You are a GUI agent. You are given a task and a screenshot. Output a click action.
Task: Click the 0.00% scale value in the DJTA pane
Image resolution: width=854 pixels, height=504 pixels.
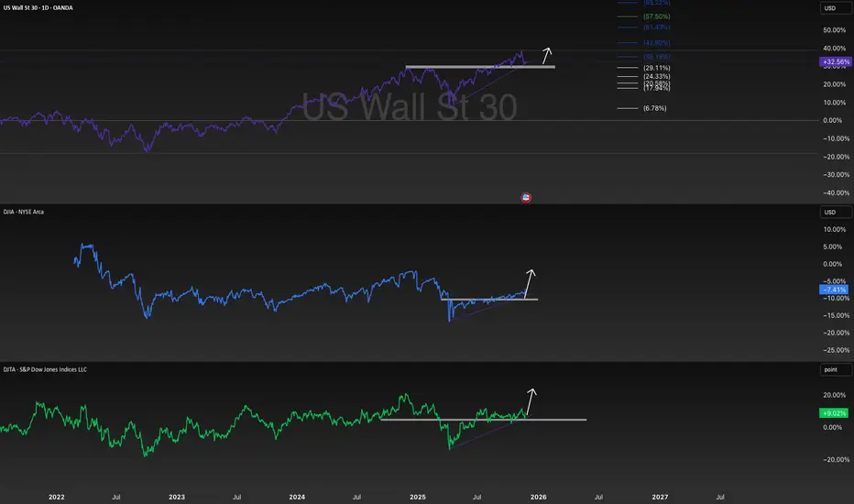(x=835, y=427)
